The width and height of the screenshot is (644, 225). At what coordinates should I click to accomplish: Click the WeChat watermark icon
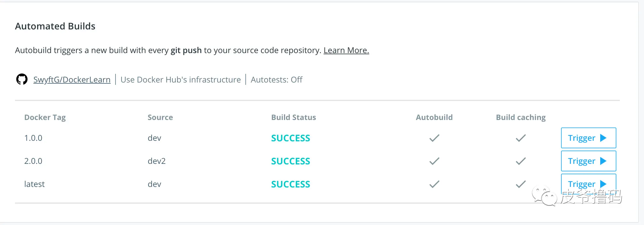pos(544,196)
